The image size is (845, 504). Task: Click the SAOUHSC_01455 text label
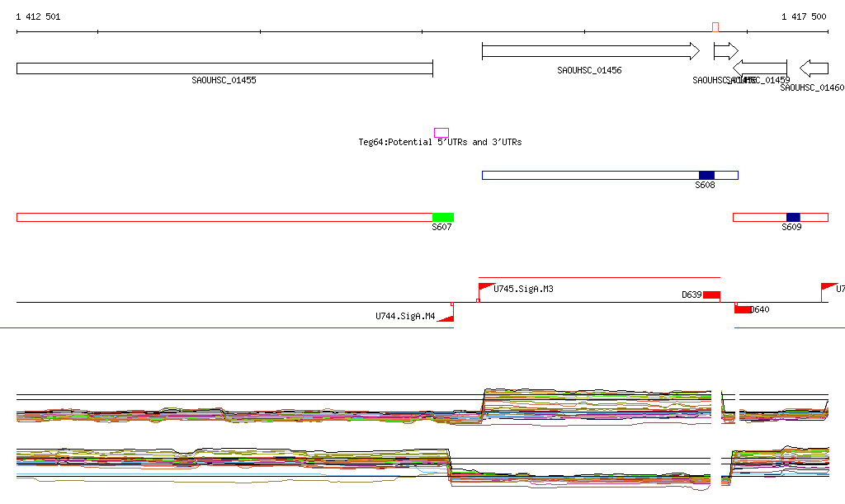[x=224, y=80]
